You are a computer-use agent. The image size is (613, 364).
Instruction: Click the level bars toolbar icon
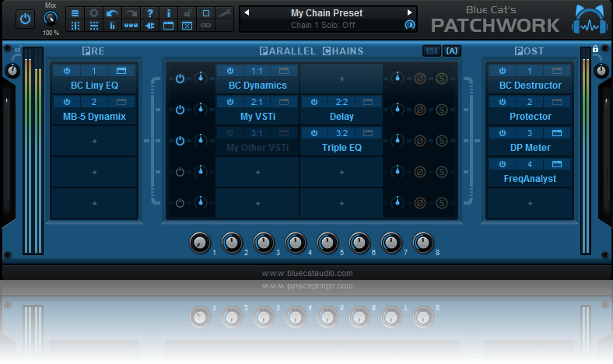[112, 26]
